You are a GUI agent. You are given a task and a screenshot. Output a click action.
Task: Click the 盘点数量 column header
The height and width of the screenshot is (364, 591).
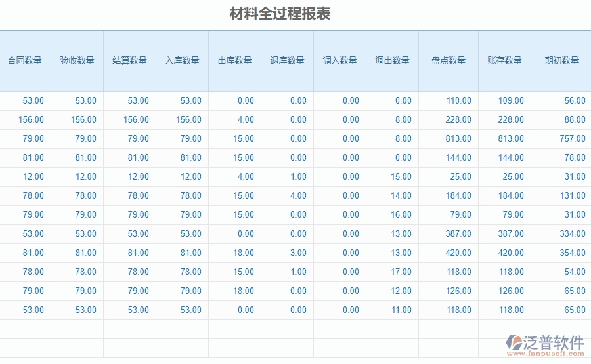tap(449, 60)
